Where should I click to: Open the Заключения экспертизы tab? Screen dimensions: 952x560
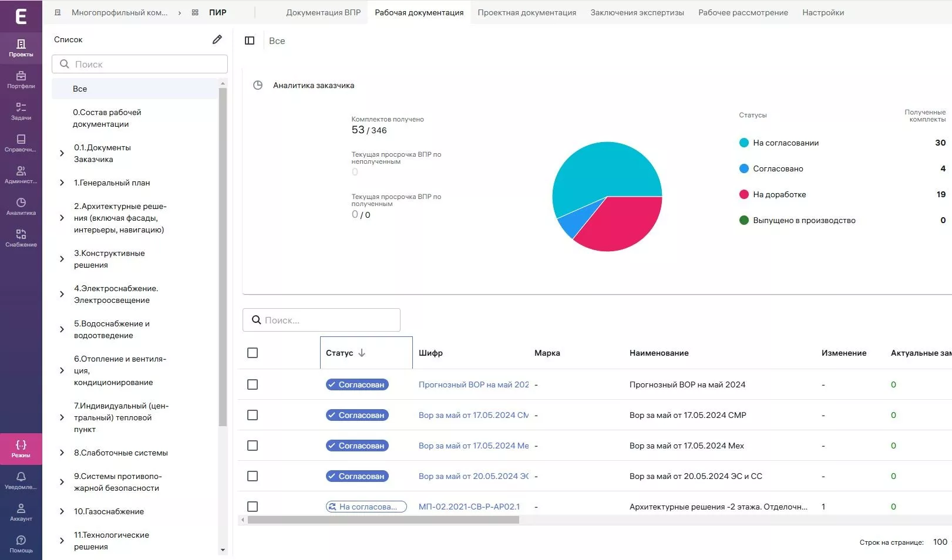tap(637, 12)
